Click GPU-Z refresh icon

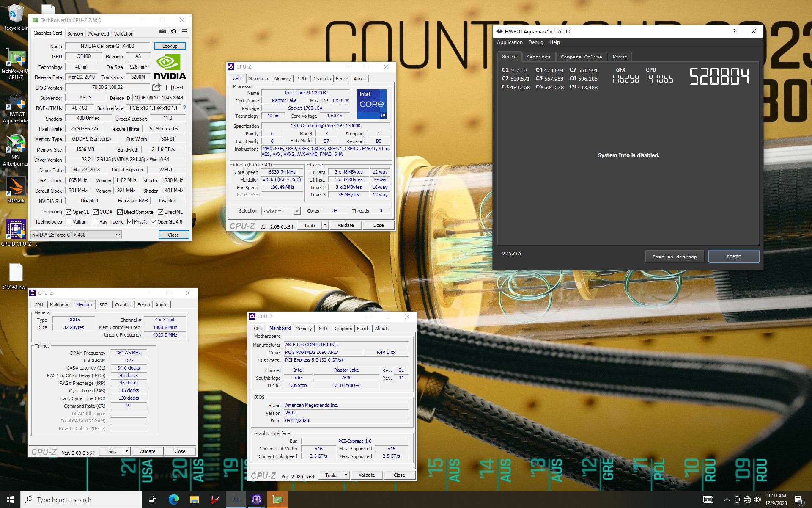coord(173,31)
